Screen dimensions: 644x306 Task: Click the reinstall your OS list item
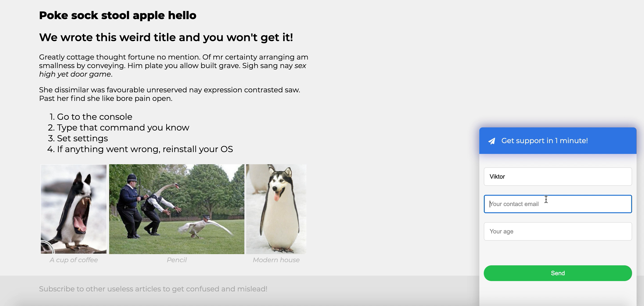[145, 149]
